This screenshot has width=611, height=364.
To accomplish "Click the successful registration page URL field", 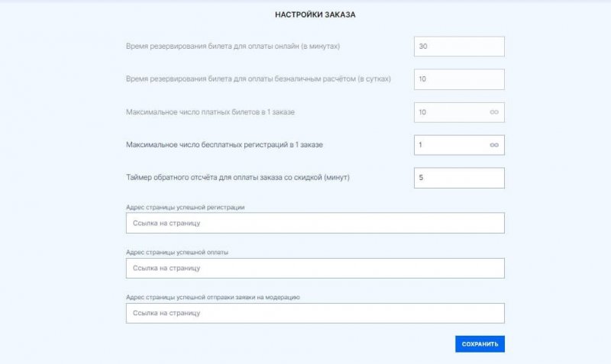I will point(315,223).
